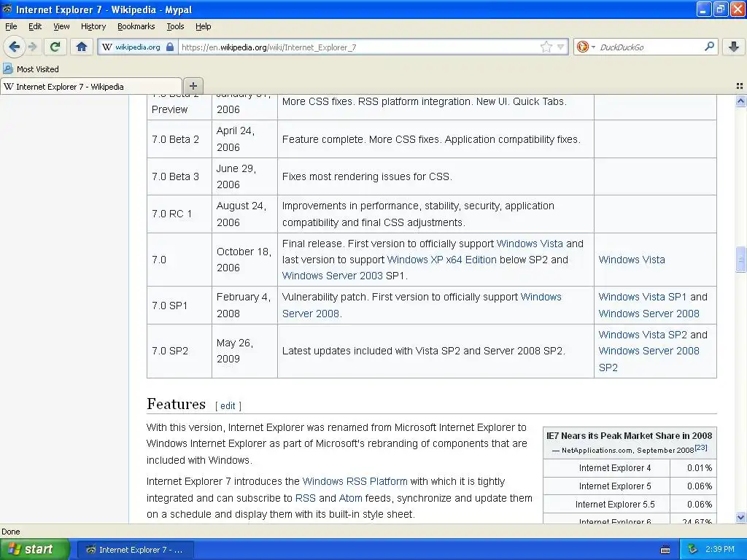Open the Windows Vista link in 7.0 description

pos(530,244)
